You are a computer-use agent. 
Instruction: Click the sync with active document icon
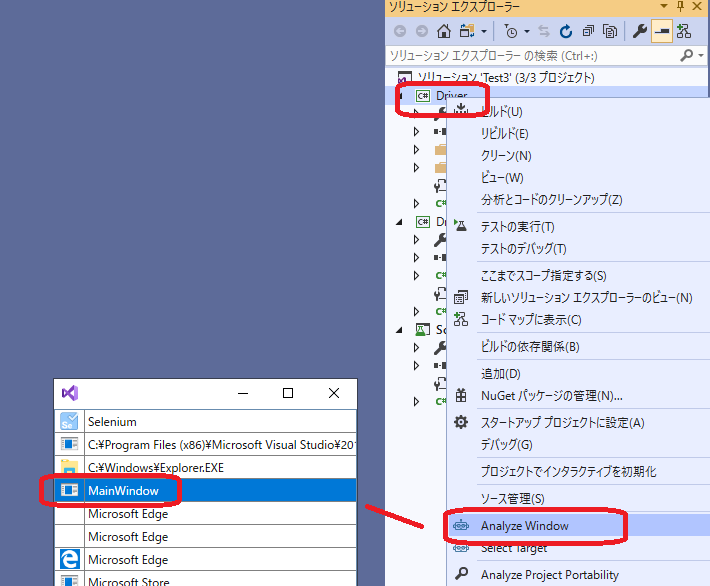[x=544, y=31]
